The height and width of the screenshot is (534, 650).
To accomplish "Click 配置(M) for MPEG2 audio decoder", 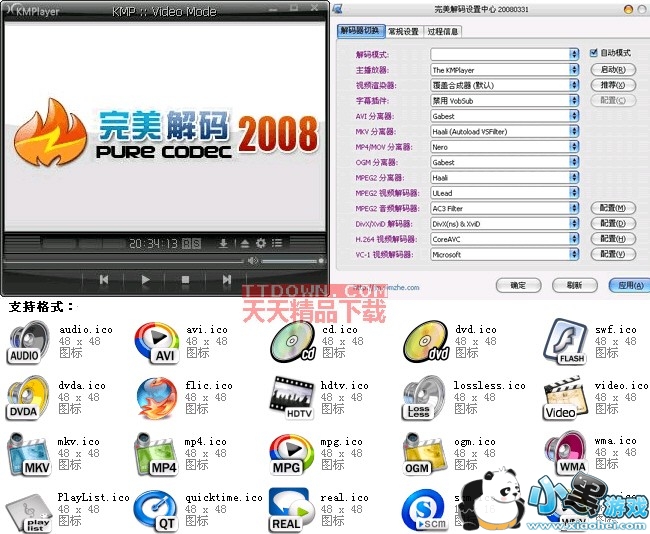I will coord(613,208).
